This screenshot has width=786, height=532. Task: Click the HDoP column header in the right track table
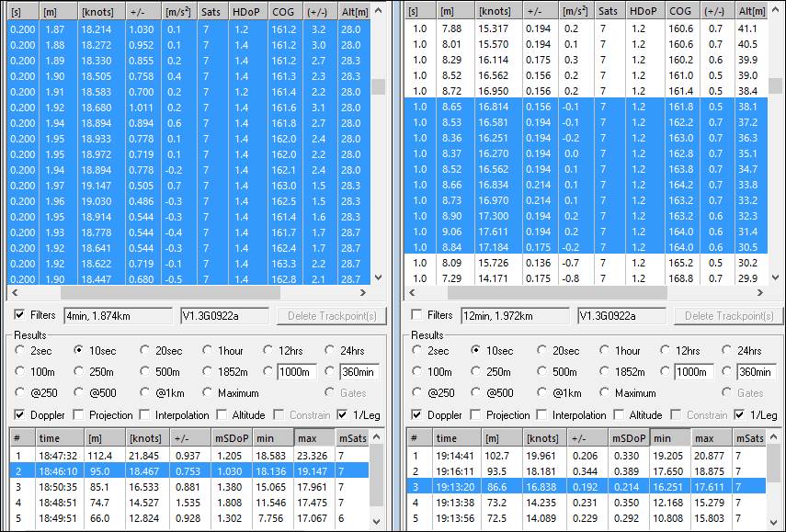pyautogui.click(x=643, y=11)
